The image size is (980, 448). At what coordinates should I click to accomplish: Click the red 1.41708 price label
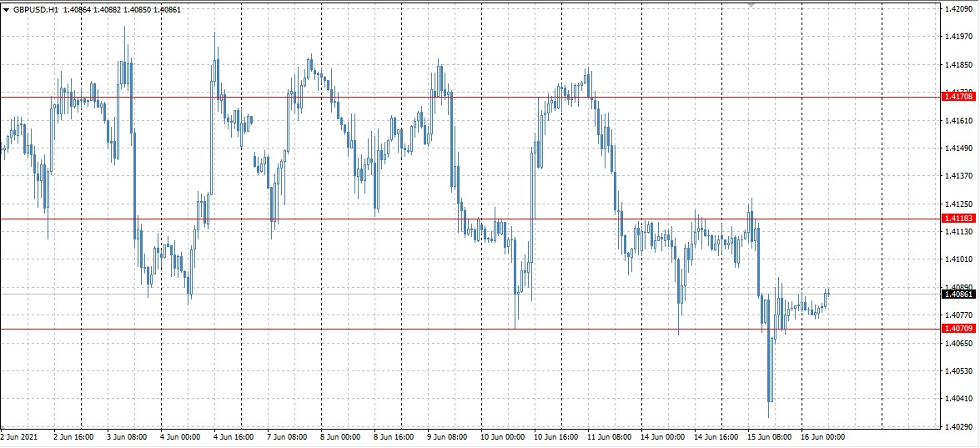959,96
